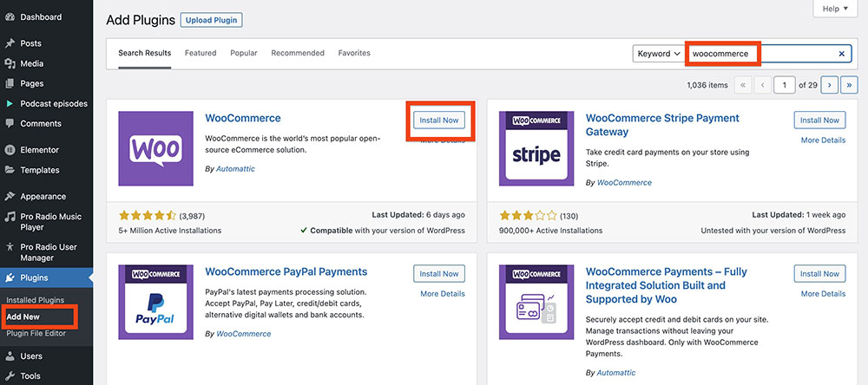868x385 pixels.
Task: Go to the next page of results
Action: pos(829,85)
